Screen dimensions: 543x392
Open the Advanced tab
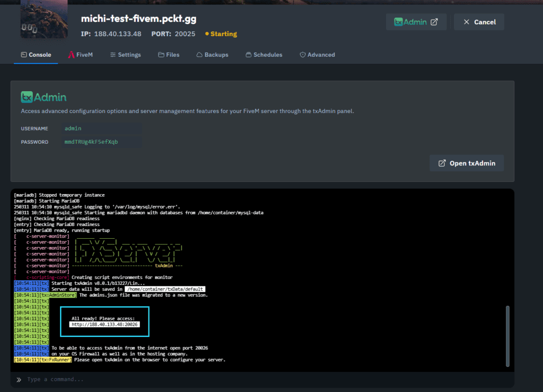point(317,55)
